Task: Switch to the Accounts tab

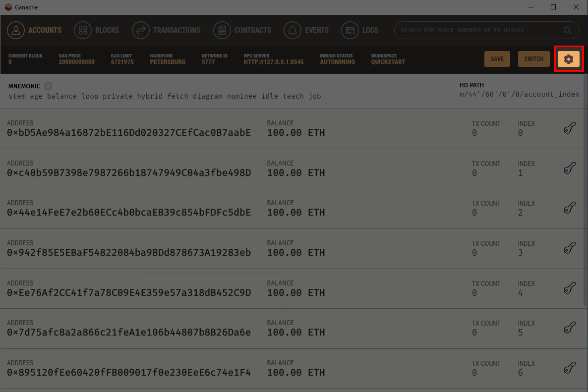Action: pyautogui.click(x=34, y=30)
